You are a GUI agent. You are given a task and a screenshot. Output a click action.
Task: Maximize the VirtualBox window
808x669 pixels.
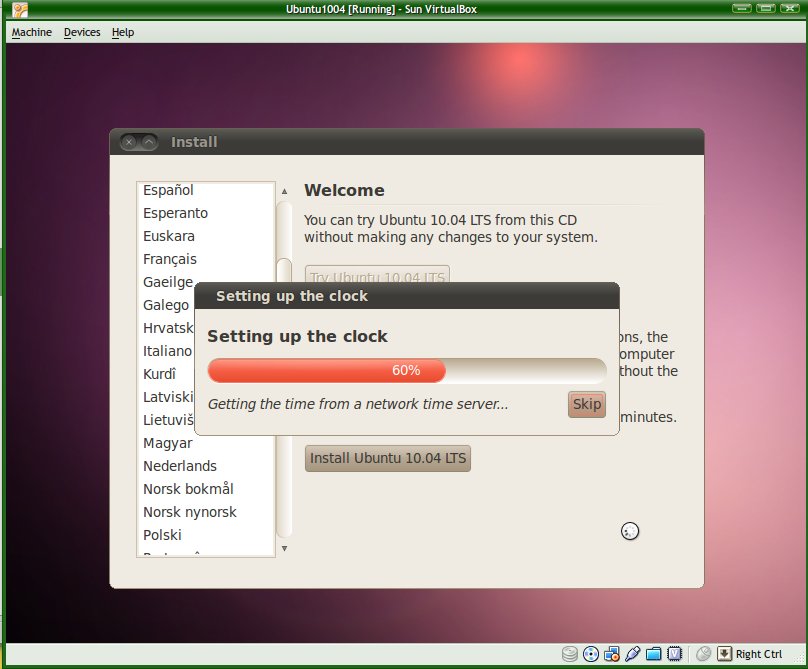point(766,8)
